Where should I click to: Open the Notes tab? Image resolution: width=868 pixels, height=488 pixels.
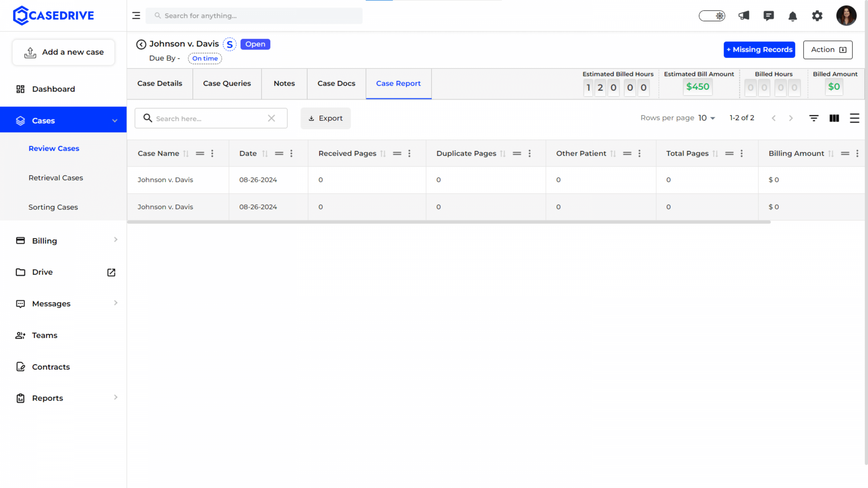(x=284, y=83)
